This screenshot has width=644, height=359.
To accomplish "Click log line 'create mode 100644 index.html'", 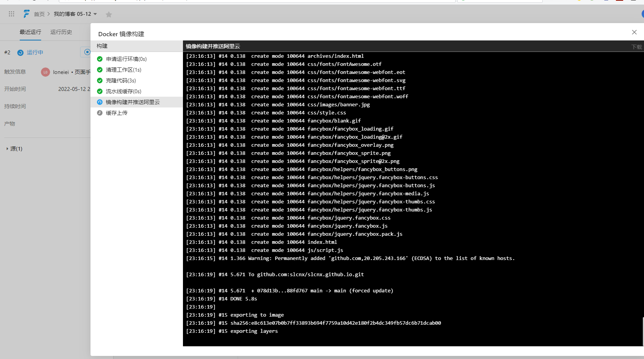I will 262,242.
